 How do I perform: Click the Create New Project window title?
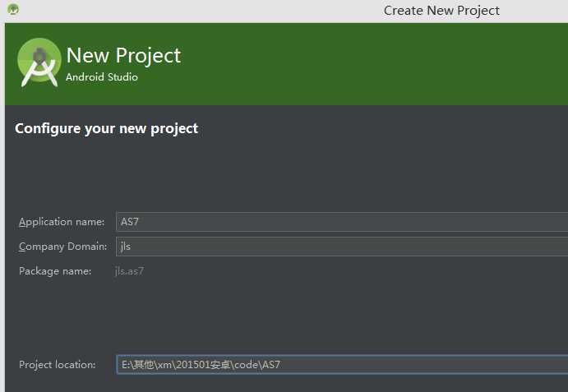(x=441, y=11)
